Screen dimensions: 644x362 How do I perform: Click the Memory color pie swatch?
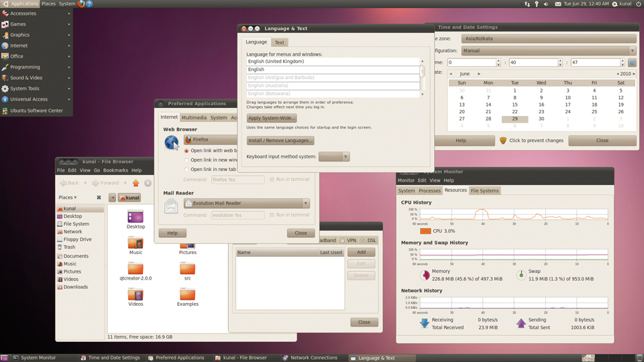tap(425, 275)
